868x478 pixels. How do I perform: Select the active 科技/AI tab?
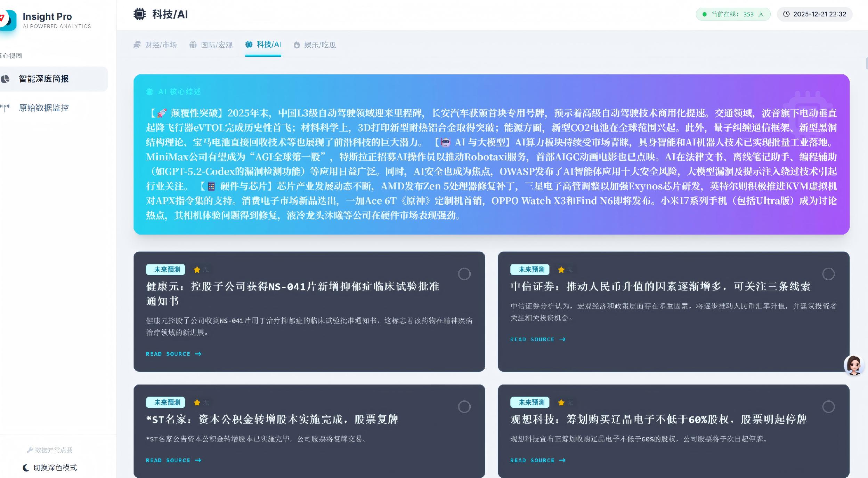pyautogui.click(x=263, y=45)
